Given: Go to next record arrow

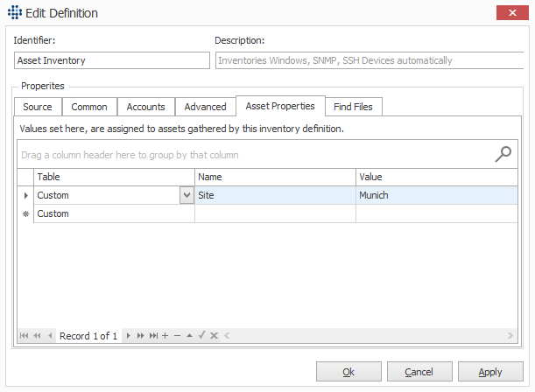Looking at the screenshot, I should point(129,336).
